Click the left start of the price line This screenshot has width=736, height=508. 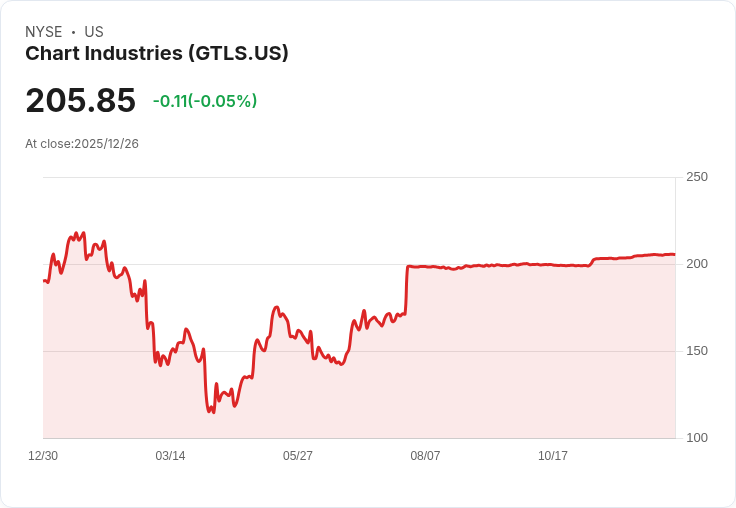(x=44, y=281)
